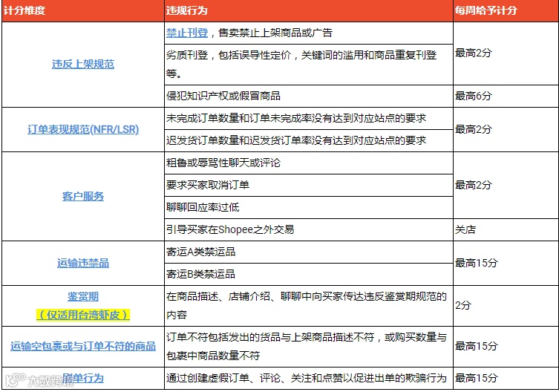Open the 禁止刊登 hyperlink
559x392 pixels.
tap(187, 33)
